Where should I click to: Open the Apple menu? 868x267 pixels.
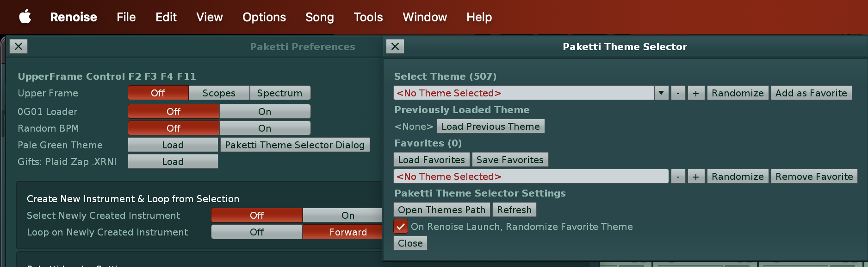25,17
